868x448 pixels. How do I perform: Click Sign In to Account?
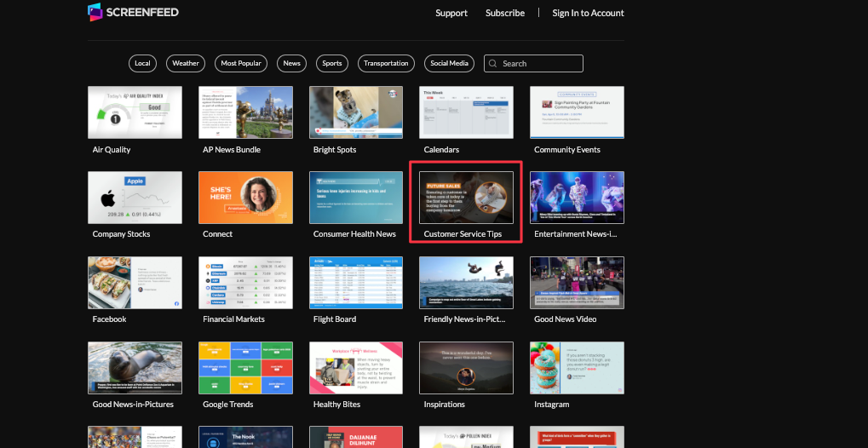(588, 13)
